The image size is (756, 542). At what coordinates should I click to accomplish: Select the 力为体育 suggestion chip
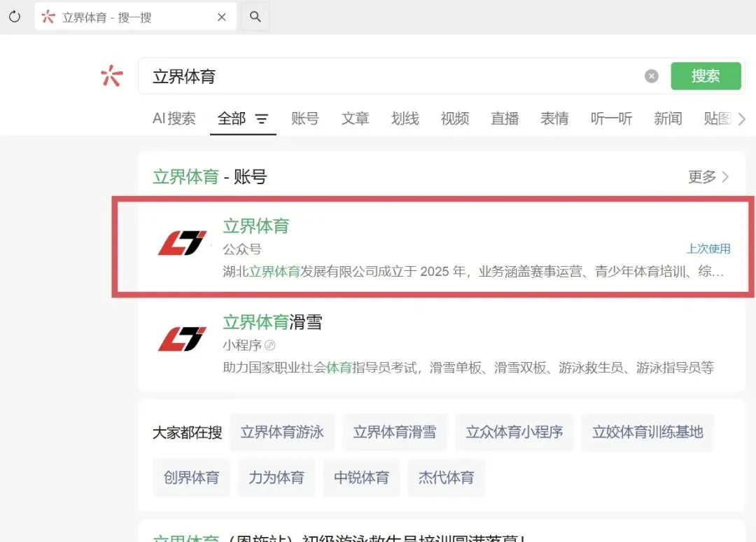tap(276, 478)
